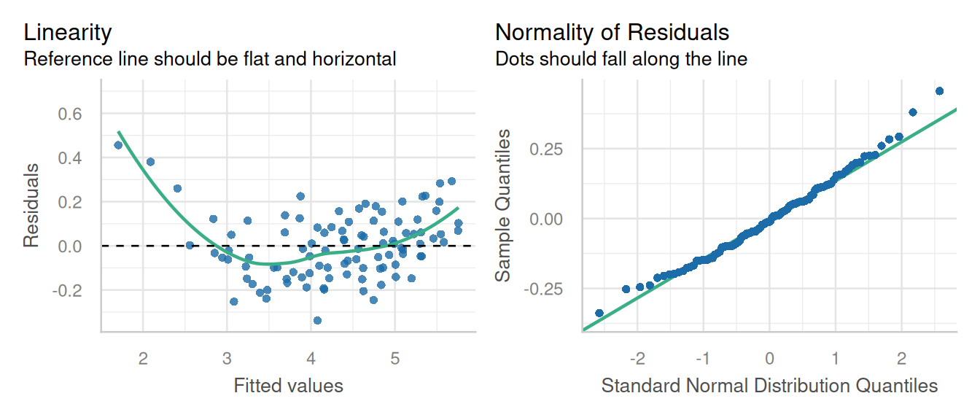Select the "Normality of Residuals" title
This screenshot has height=420, width=980.
(x=612, y=33)
